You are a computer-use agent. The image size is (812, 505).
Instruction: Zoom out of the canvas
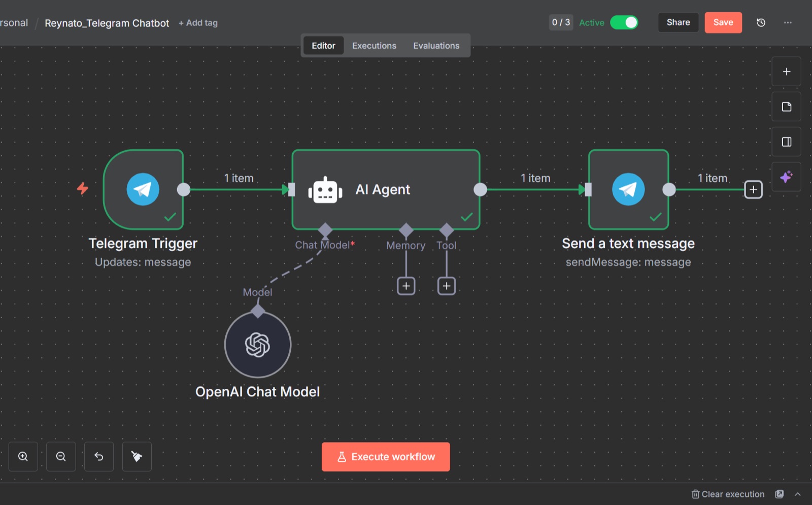pyautogui.click(x=61, y=456)
